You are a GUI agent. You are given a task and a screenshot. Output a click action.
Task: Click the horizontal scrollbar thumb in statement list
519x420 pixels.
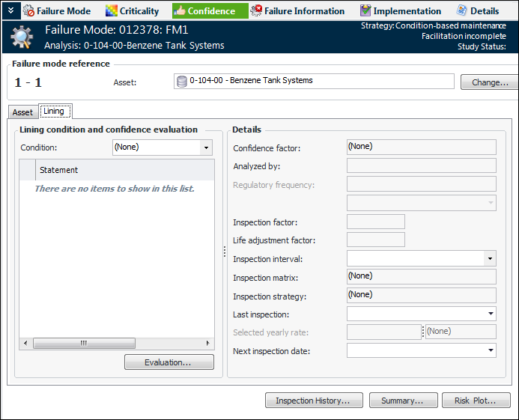pyautogui.click(x=84, y=343)
